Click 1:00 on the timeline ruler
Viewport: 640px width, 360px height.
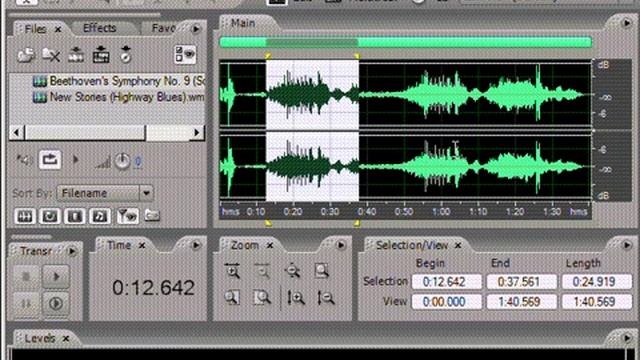[441, 212]
